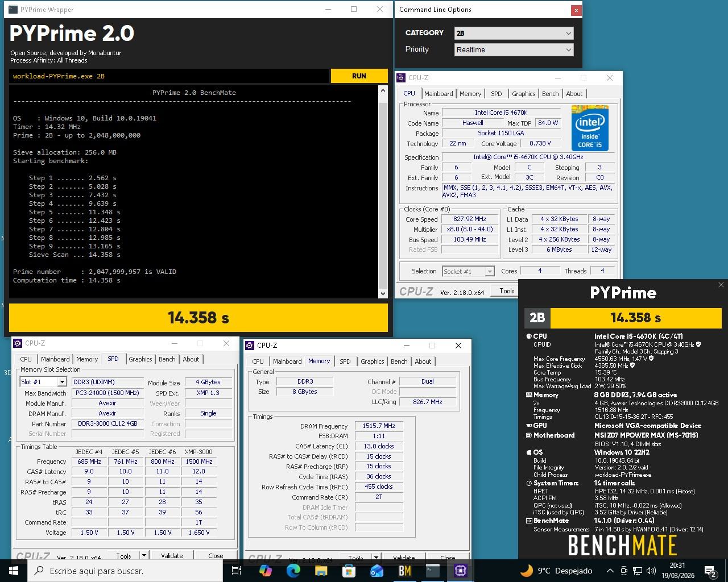The width and height of the screenshot is (728, 582).
Task: Open the weather widget showing 9°C Despejado
Action: [x=557, y=570]
